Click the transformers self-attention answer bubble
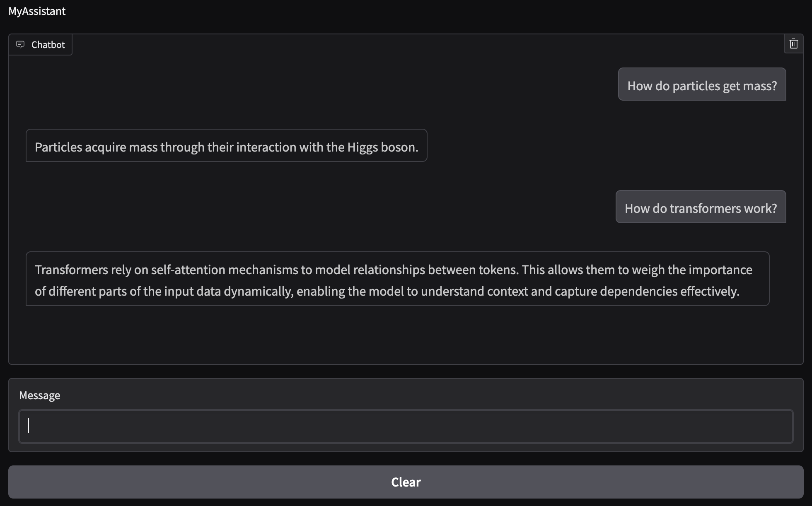This screenshot has height=506, width=812. tap(397, 279)
